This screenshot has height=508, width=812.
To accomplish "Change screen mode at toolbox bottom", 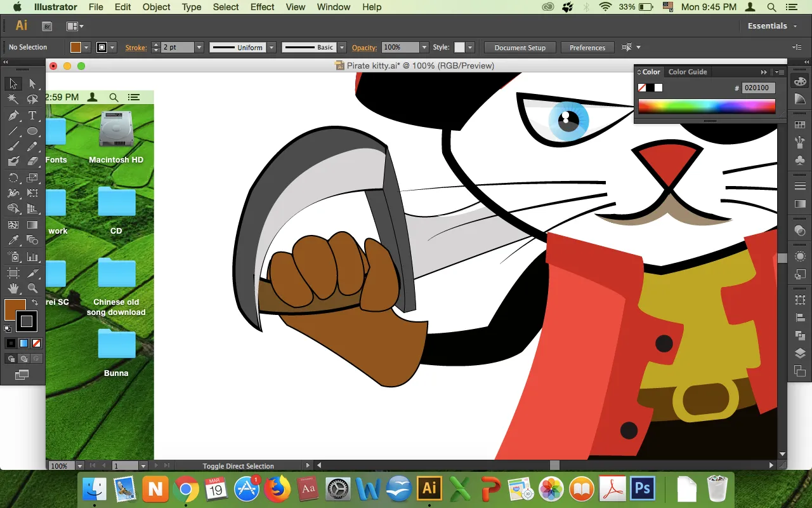I will click(22, 375).
